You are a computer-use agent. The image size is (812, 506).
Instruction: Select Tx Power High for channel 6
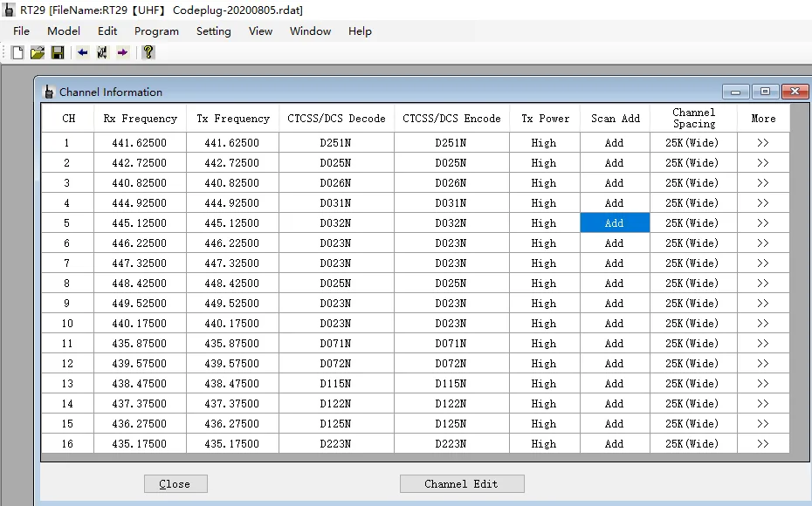[x=544, y=243]
